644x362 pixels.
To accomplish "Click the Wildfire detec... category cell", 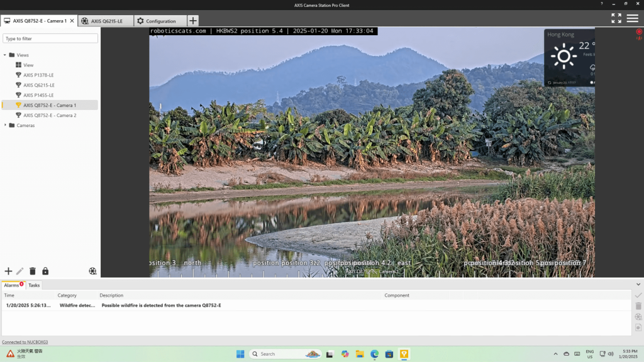I will pos(77,305).
